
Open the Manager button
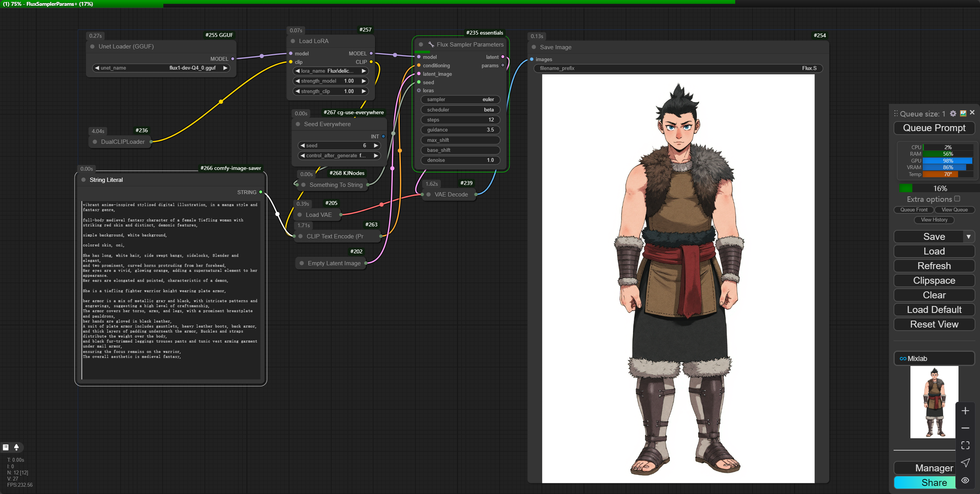(926, 468)
